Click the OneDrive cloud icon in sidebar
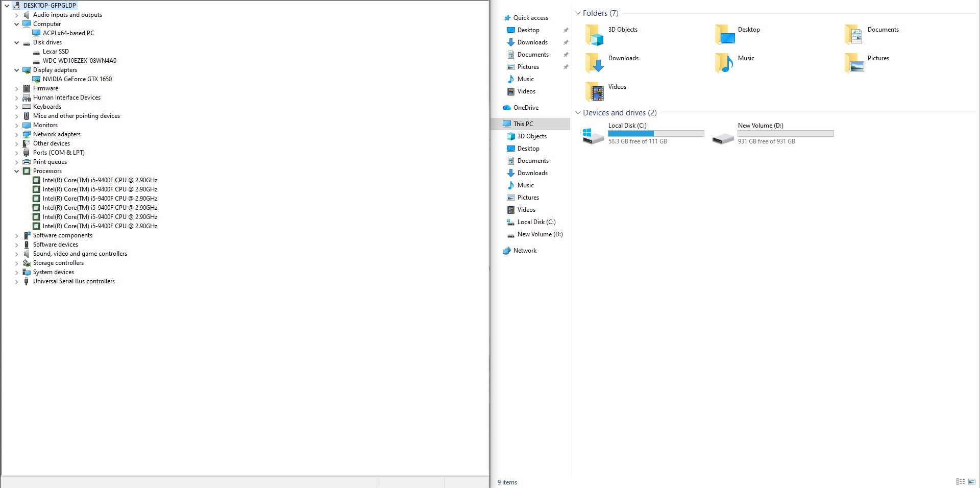The width and height of the screenshot is (980, 488). coord(506,108)
